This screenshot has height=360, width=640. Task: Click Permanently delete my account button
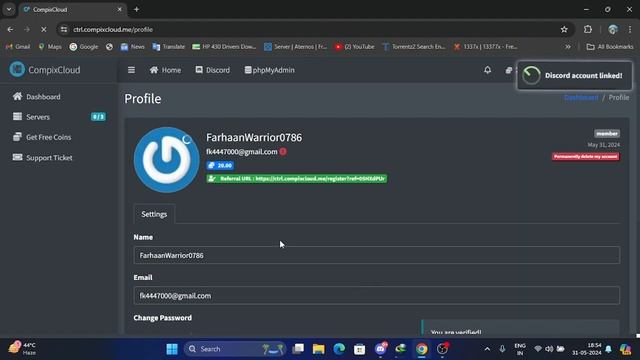[586, 157]
